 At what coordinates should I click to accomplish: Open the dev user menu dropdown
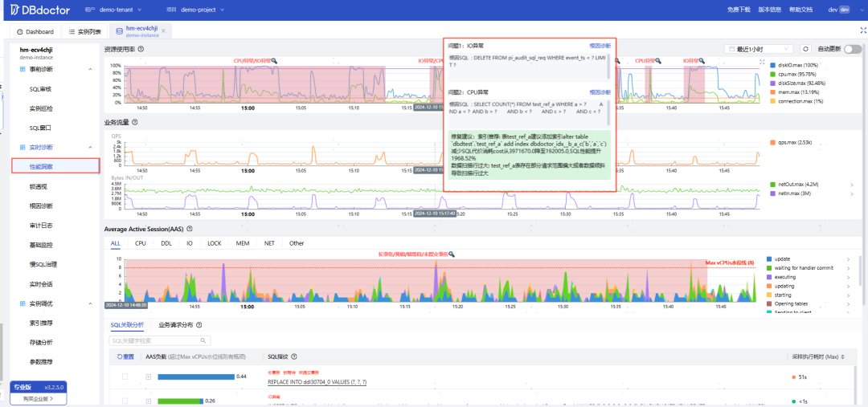[x=844, y=10]
